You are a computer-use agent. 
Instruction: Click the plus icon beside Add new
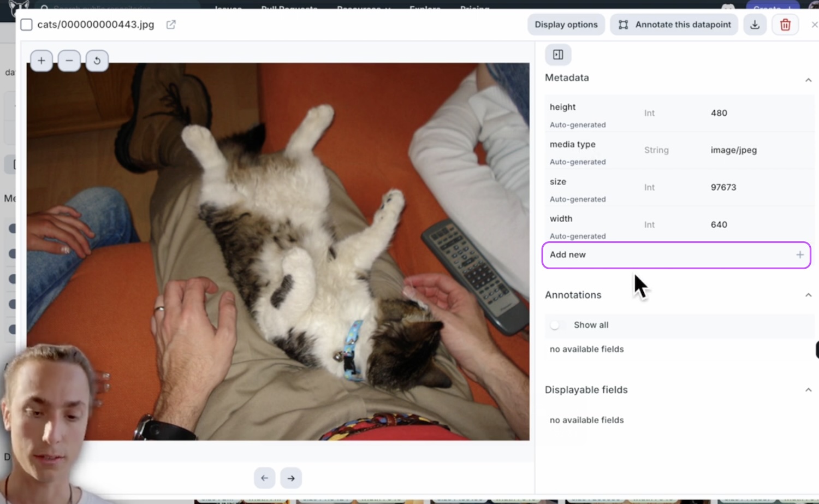coord(799,255)
